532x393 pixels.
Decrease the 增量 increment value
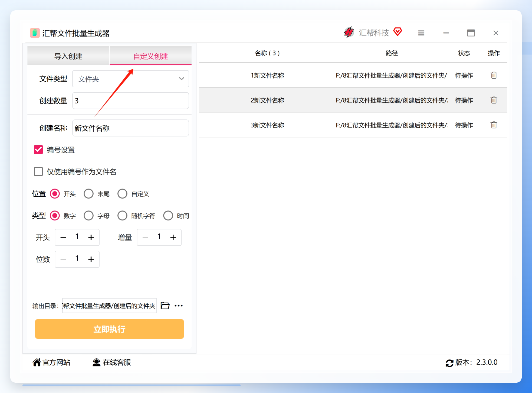tap(145, 238)
